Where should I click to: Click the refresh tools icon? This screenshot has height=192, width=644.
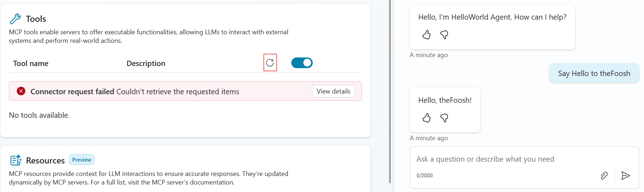coord(270,63)
